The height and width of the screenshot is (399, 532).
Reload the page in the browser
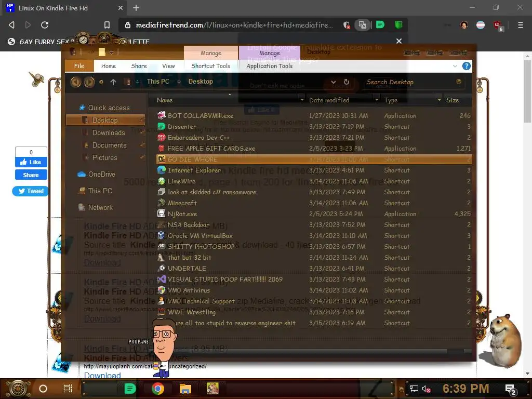[45, 25]
